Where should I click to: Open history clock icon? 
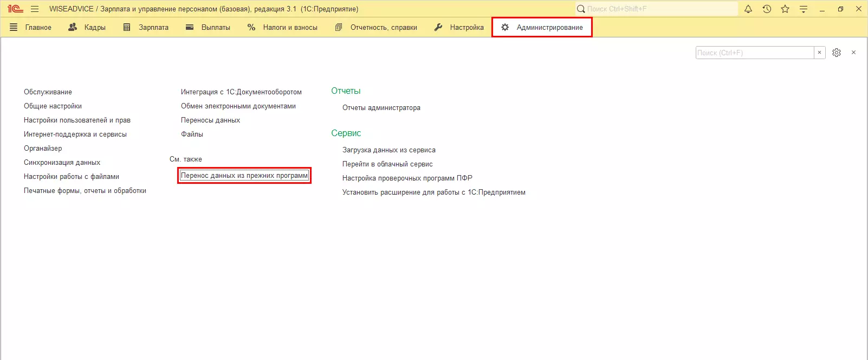click(767, 9)
